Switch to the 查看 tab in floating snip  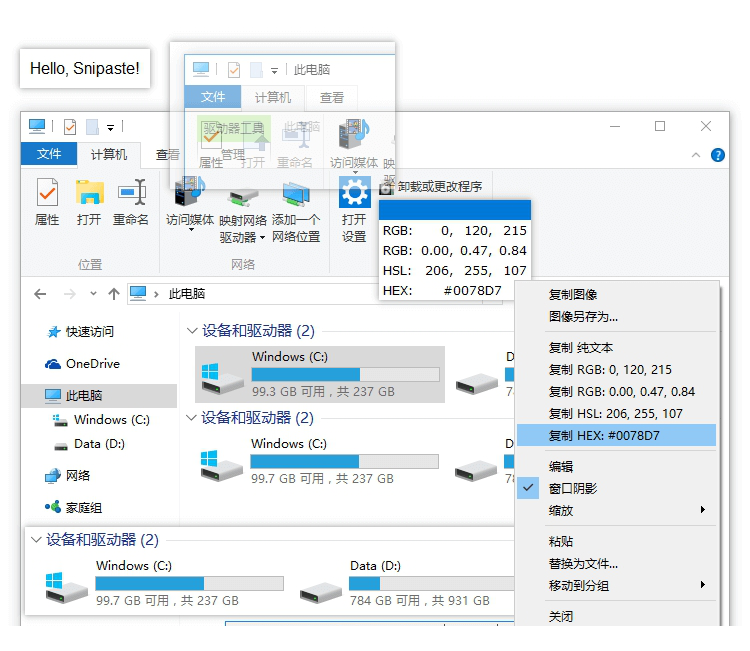(331, 98)
